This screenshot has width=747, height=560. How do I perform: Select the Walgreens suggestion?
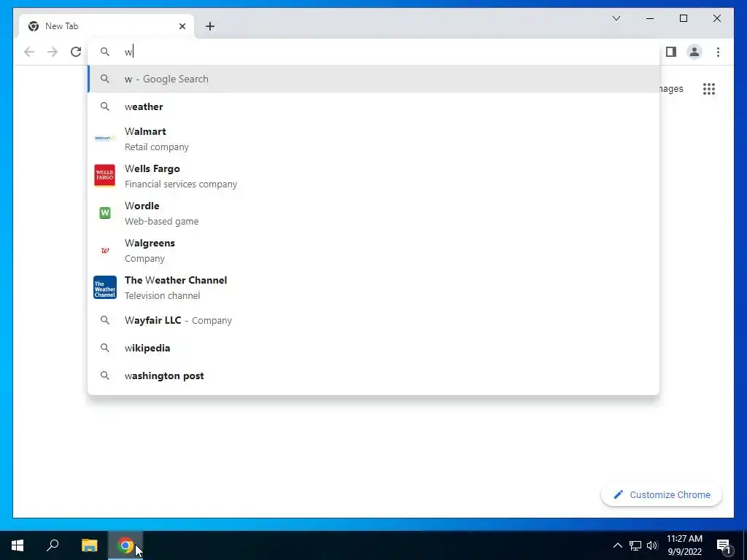[x=373, y=250]
